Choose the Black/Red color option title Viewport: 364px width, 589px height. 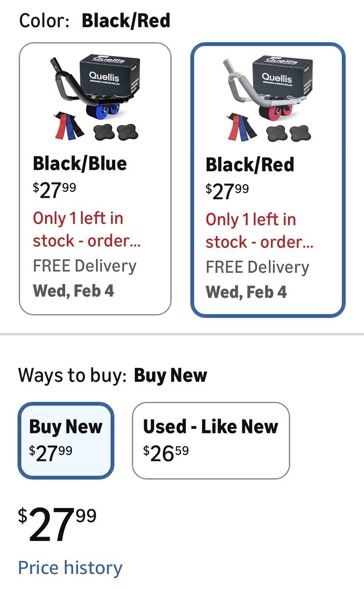coord(250,165)
